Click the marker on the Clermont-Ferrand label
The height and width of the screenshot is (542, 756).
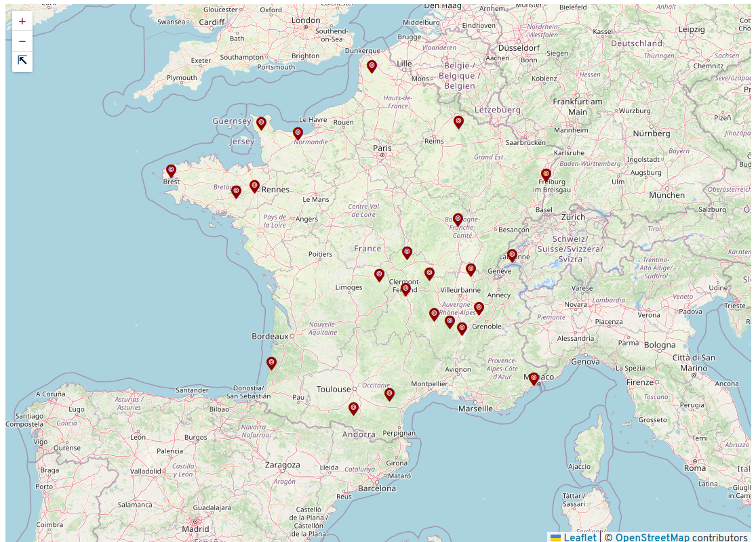(x=406, y=289)
